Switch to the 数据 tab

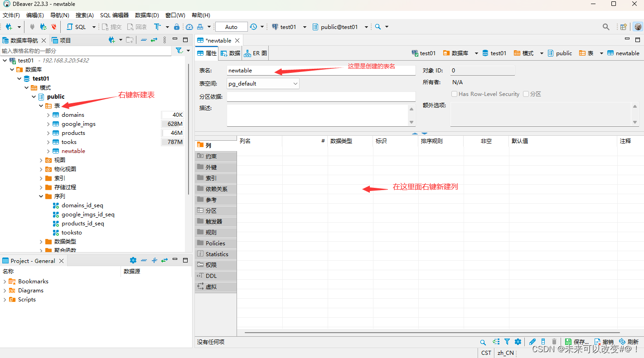point(230,53)
